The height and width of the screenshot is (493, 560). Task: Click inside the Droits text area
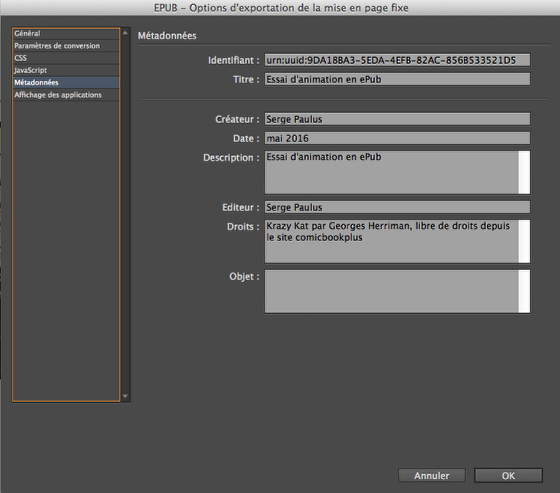tap(392, 241)
